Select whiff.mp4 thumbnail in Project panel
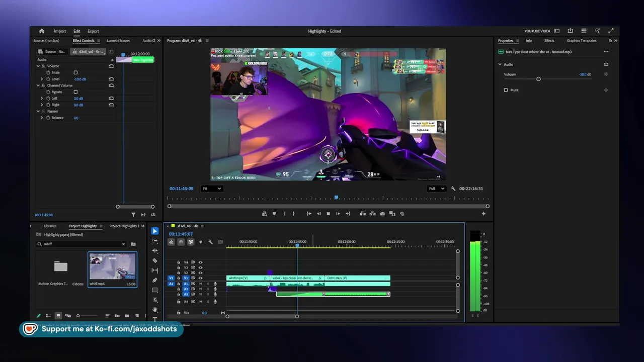 [x=112, y=266]
